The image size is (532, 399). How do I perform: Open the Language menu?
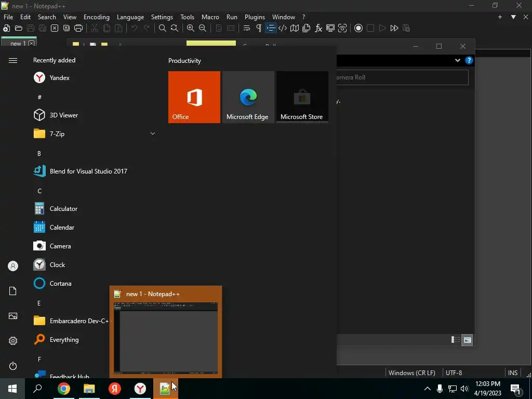point(130,17)
